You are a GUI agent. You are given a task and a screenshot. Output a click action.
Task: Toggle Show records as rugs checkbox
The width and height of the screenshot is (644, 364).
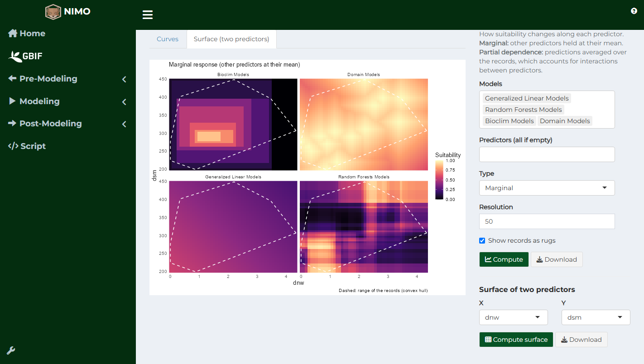[482, 240]
